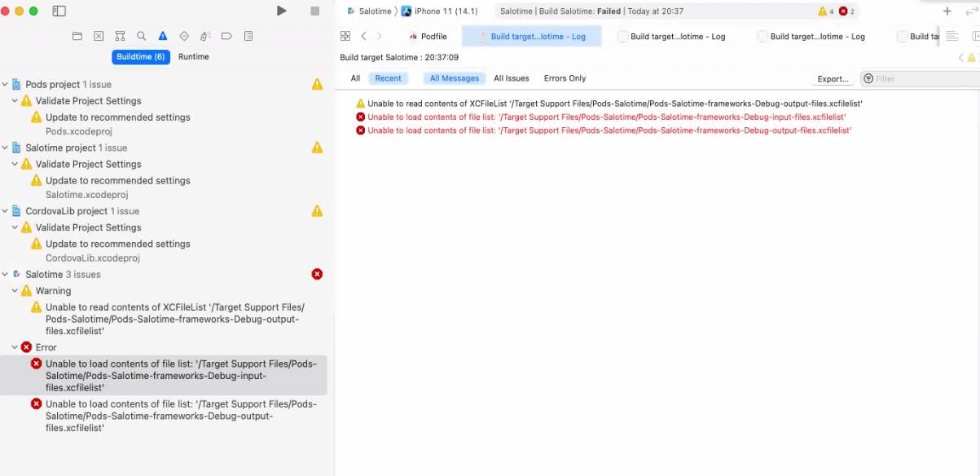Stop the running task with the stop button
This screenshot has width=980, height=476.
coord(315,11)
